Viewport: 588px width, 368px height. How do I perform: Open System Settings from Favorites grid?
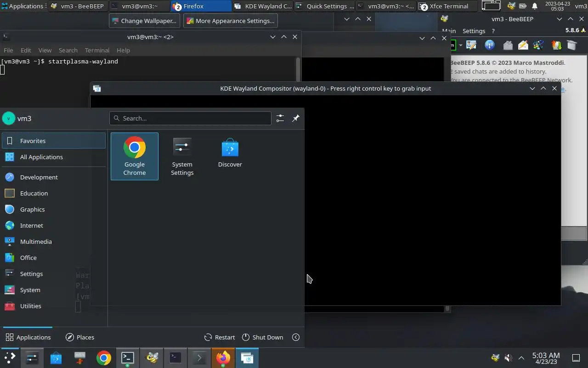(182, 156)
